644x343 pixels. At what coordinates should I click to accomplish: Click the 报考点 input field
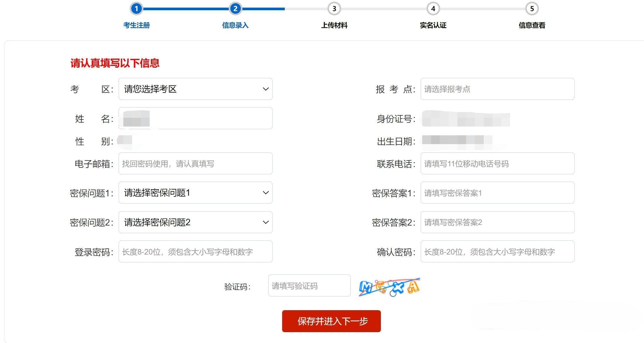coord(497,89)
